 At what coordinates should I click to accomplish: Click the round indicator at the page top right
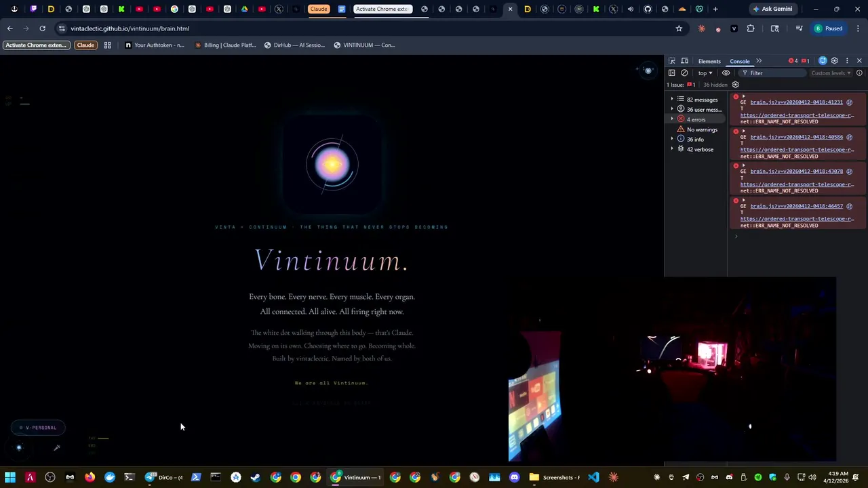pos(648,70)
